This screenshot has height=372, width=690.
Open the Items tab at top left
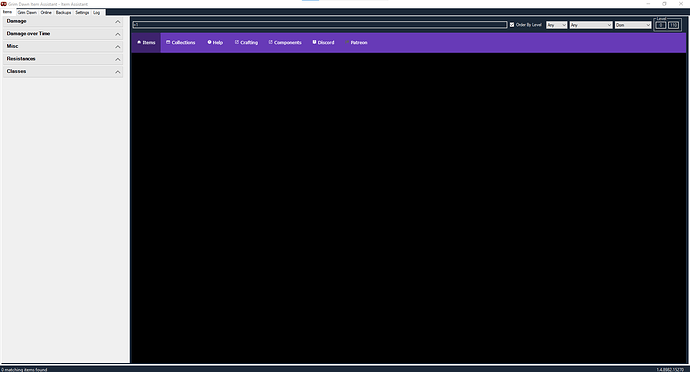(x=7, y=12)
